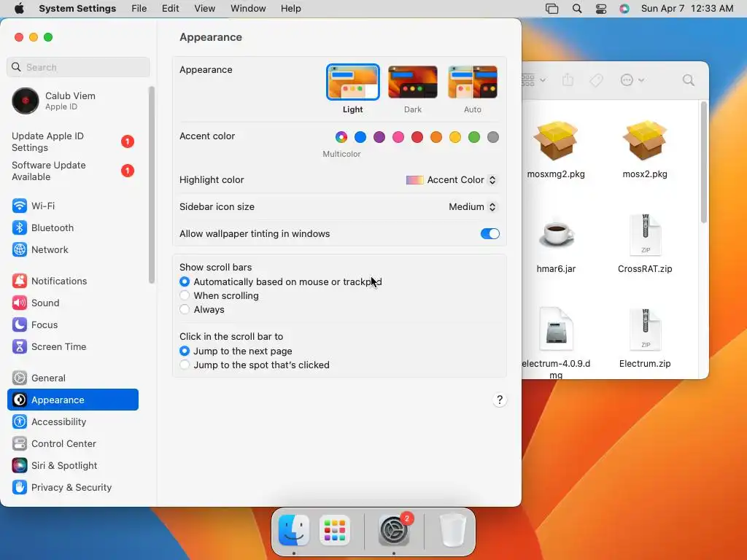The image size is (747, 560).
Task: Choose Multicolor accent color
Action: [341, 137]
